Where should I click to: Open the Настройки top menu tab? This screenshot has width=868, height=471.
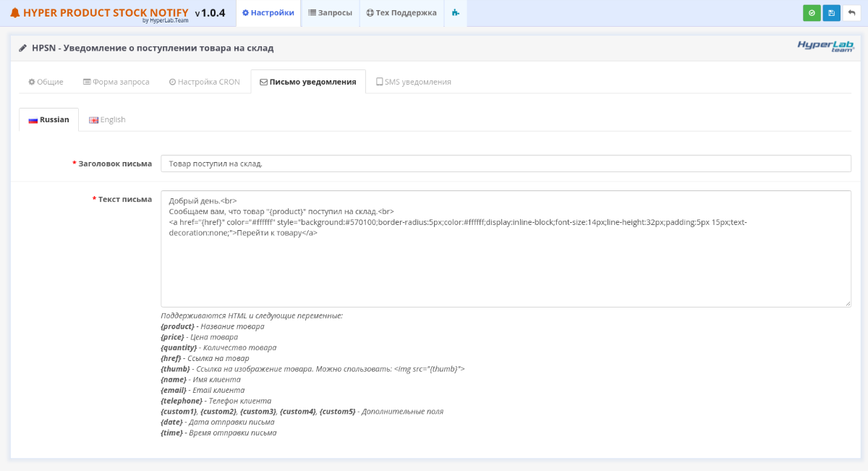[268, 13]
